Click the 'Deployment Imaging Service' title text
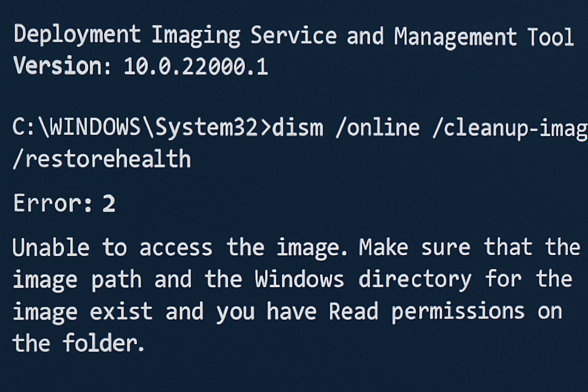Screen dimensions: 588x392 tap(175, 36)
